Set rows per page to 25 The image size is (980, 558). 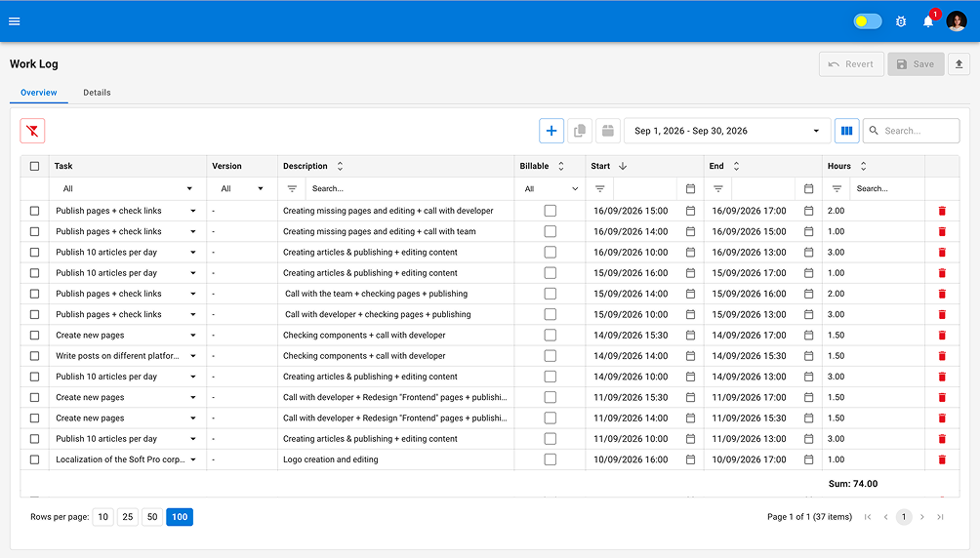click(x=128, y=517)
